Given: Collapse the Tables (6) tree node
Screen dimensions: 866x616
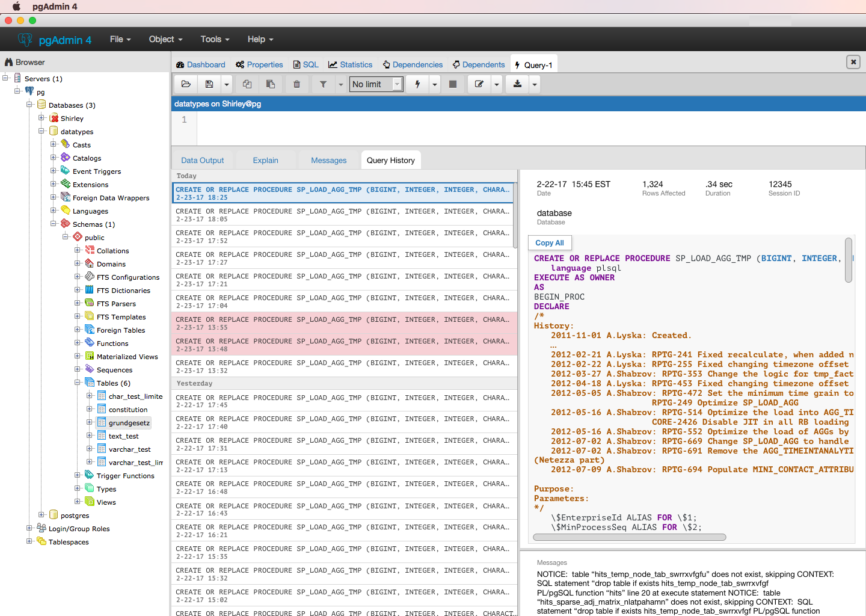Looking at the screenshot, I should tap(78, 383).
